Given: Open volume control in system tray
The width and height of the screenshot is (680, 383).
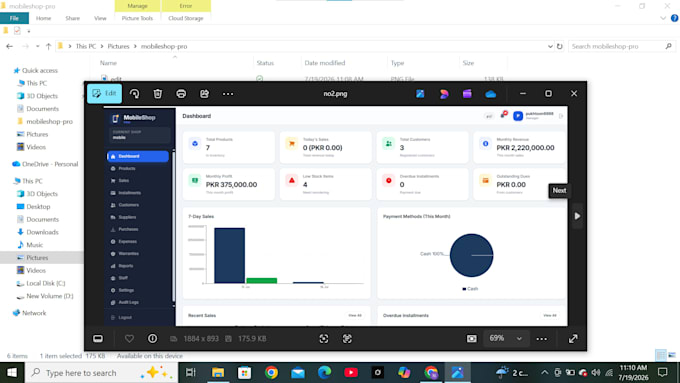Looking at the screenshot, I should coord(596,373).
